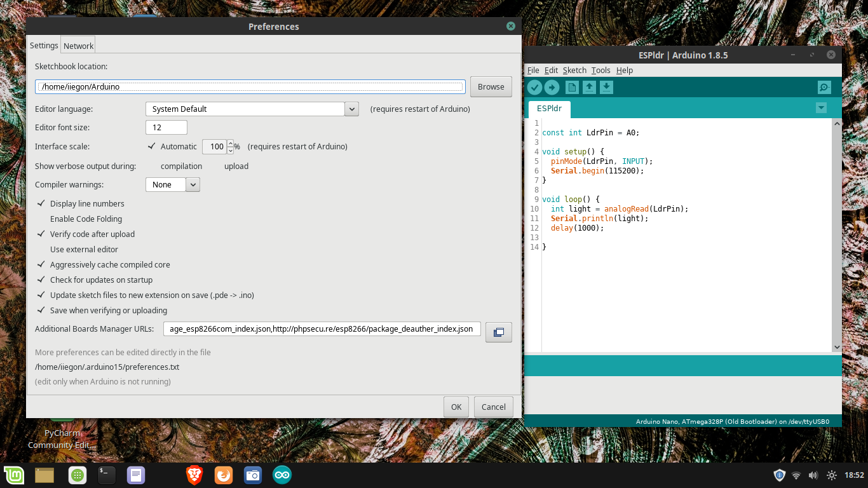Screen dimensions: 868x488
Task: Open the Tools menu
Action: [x=600, y=71]
